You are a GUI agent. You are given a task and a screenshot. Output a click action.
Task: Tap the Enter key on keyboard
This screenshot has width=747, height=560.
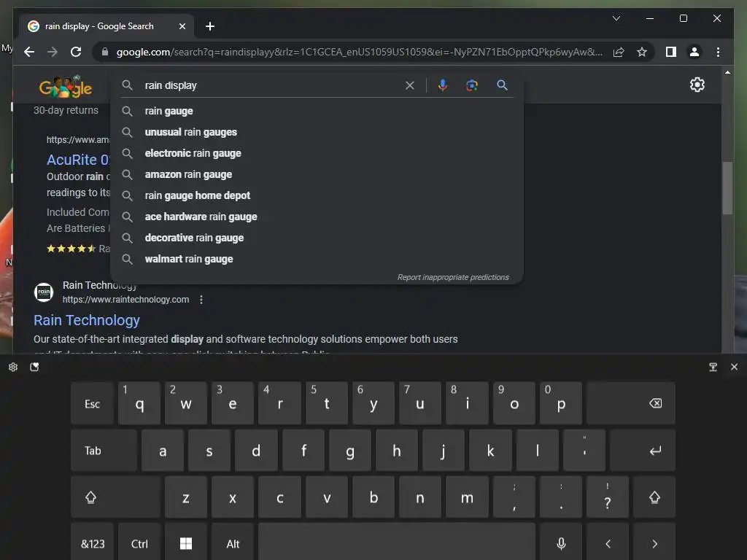pos(643,451)
